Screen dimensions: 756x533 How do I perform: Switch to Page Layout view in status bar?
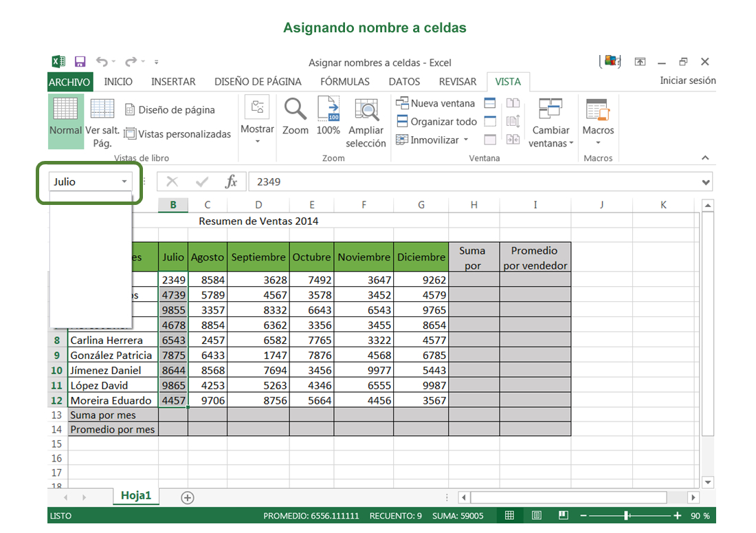click(536, 516)
